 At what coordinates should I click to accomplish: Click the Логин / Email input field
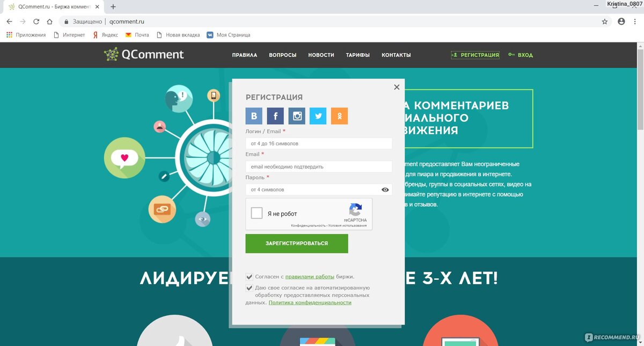[x=319, y=143]
